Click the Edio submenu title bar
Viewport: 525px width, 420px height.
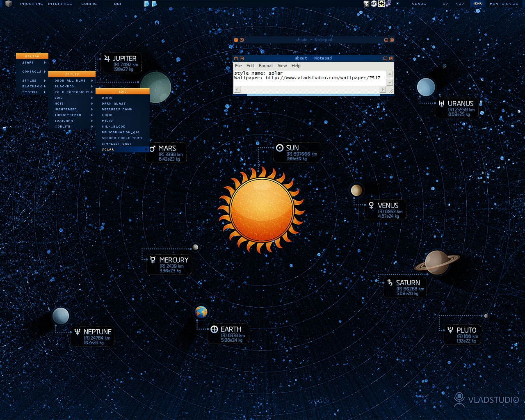(123, 91)
